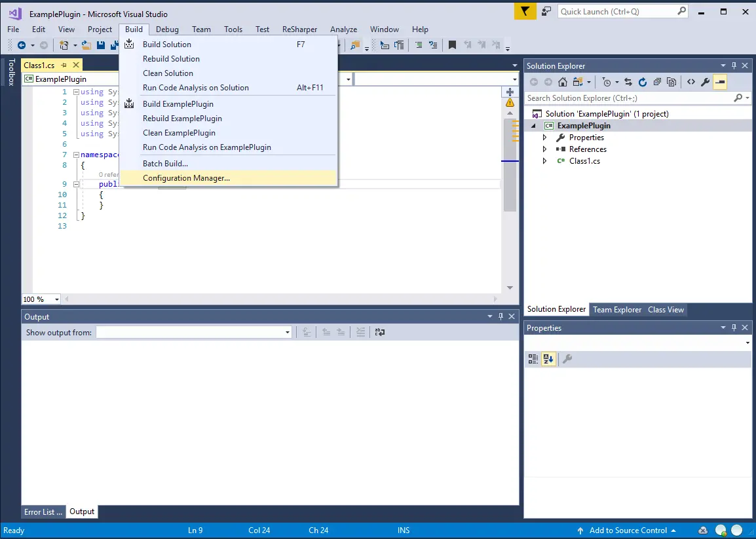Screen dimensions: 756x539
Task: Choose Rebuild Solution menu entry
Action: click(x=227, y=59)
